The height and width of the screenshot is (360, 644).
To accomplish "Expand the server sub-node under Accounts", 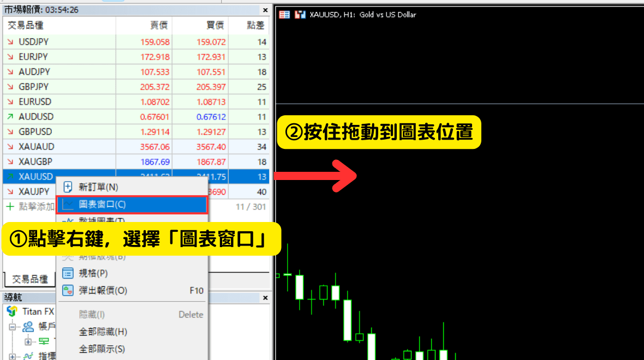I will click(28, 341).
